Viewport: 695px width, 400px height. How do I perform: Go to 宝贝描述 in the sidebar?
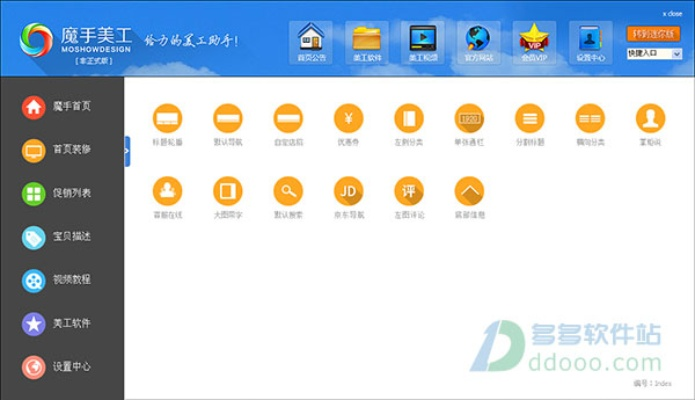(60, 237)
